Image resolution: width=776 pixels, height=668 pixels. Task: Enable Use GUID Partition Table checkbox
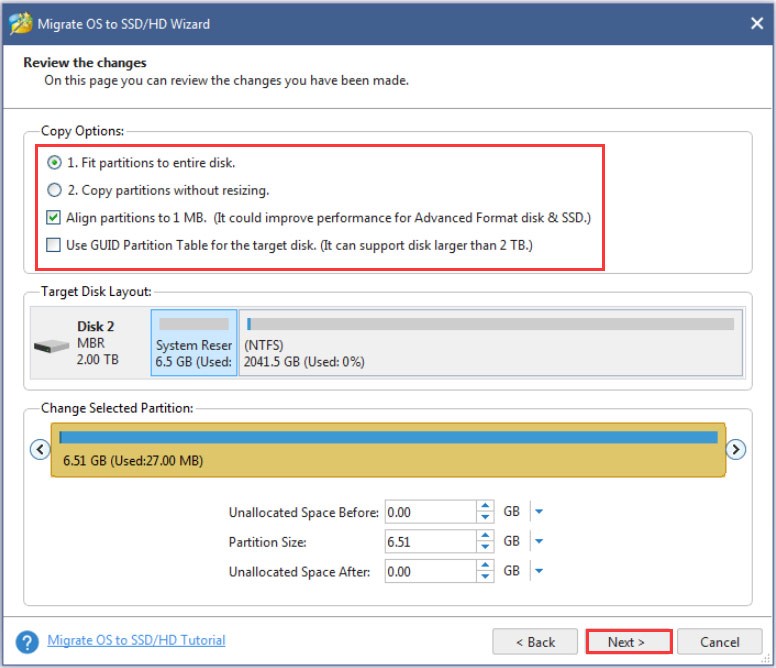point(53,245)
